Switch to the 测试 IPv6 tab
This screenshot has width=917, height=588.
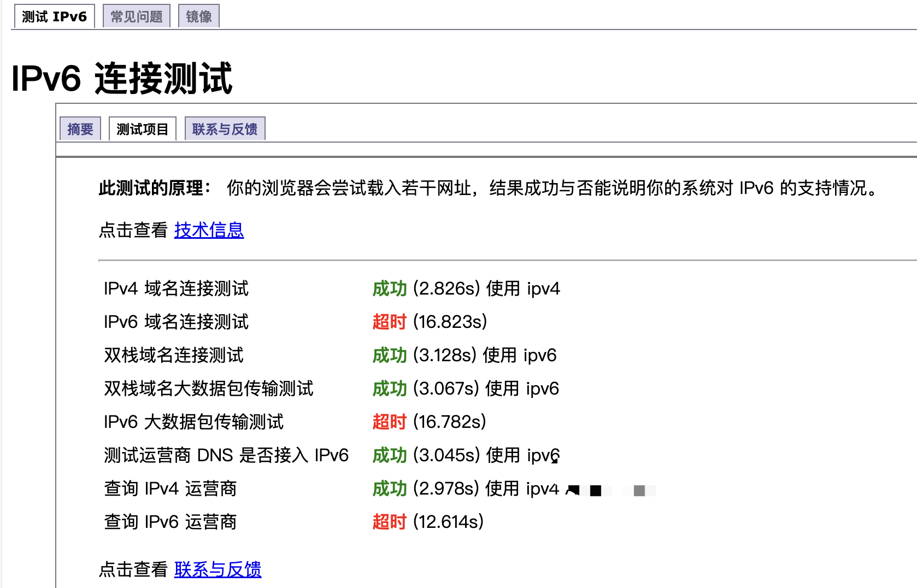[x=54, y=16]
